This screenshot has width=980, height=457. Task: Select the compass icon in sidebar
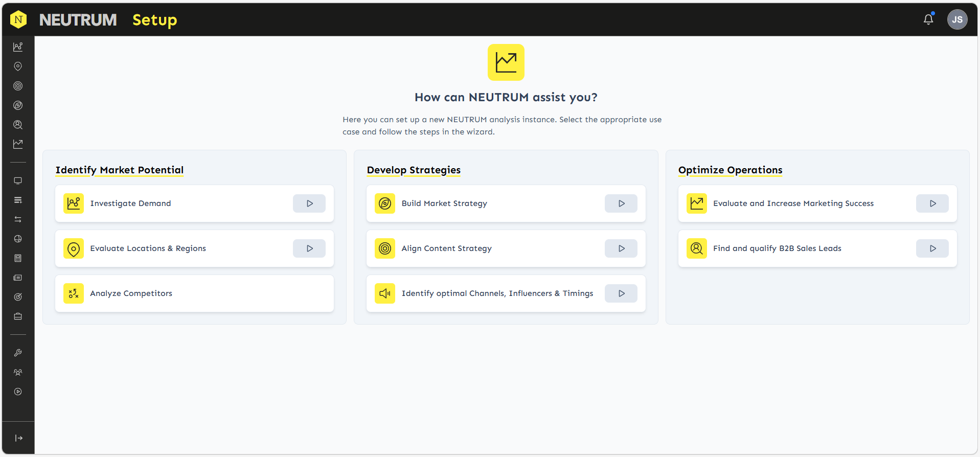pyautogui.click(x=18, y=105)
